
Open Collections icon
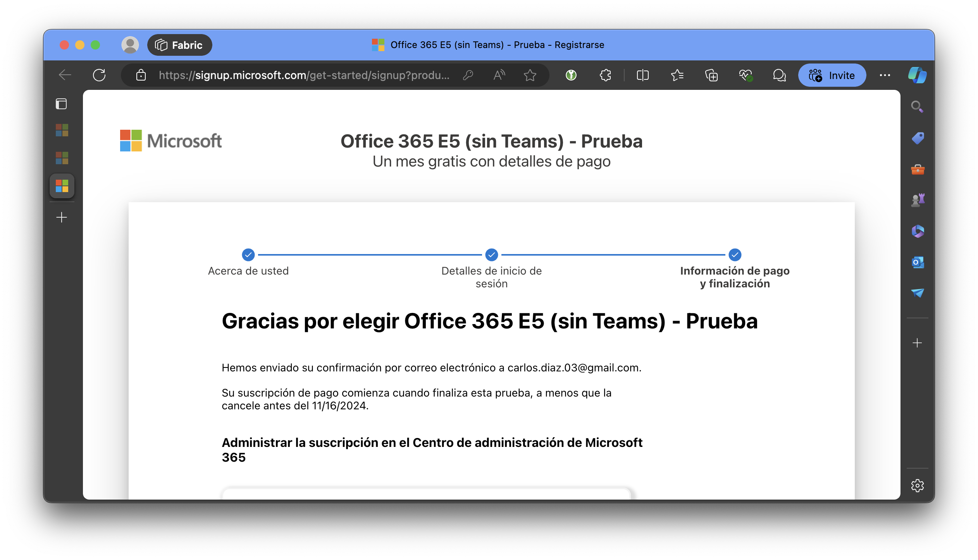711,75
